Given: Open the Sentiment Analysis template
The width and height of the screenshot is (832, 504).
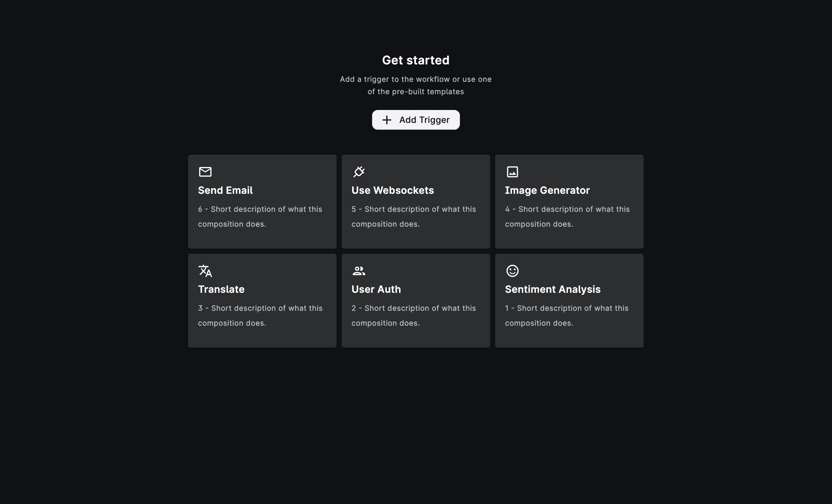Looking at the screenshot, I should (x=569, y=300).
